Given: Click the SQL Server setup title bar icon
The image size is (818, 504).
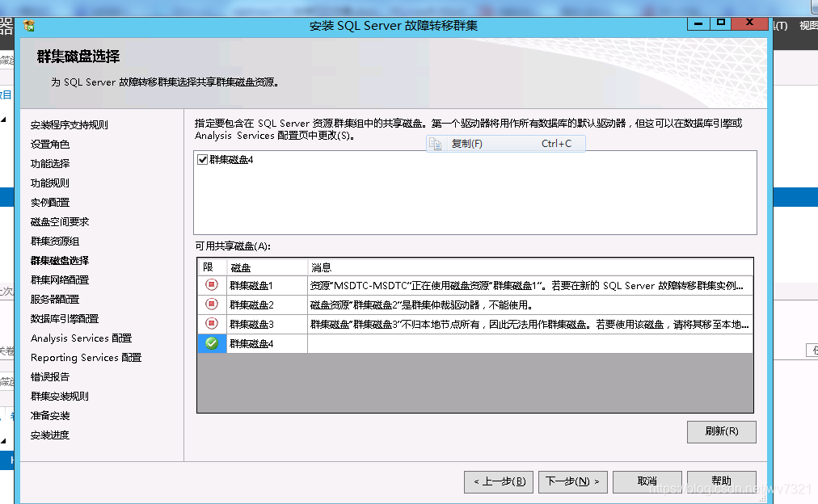Looking at the screenshot, I should click(29, 26).
